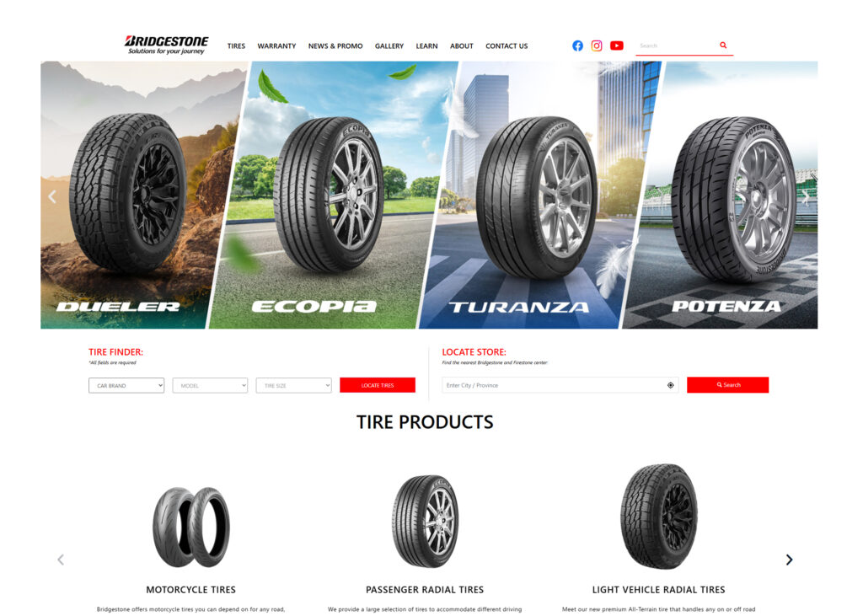Open the Instagram icon in header
Image resolution: width=863 pixels, height=616 pixels.
(597, 46)
